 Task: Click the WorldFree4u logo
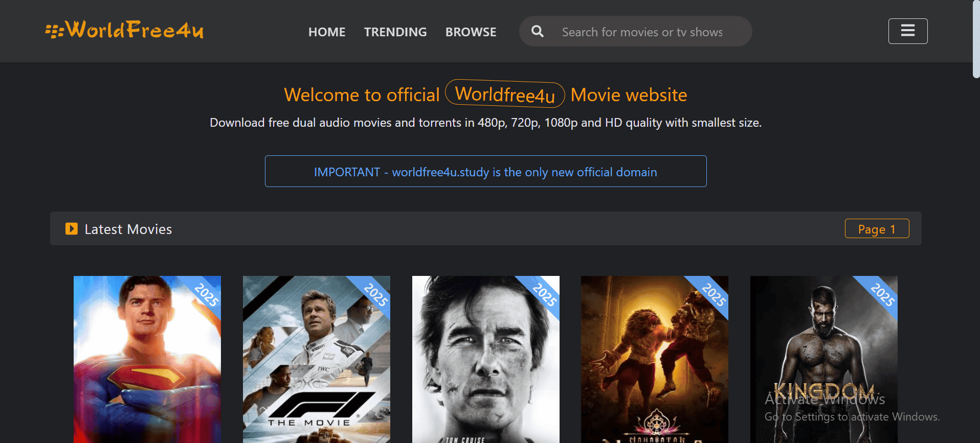pyautogui.click(x=124, y=30)
